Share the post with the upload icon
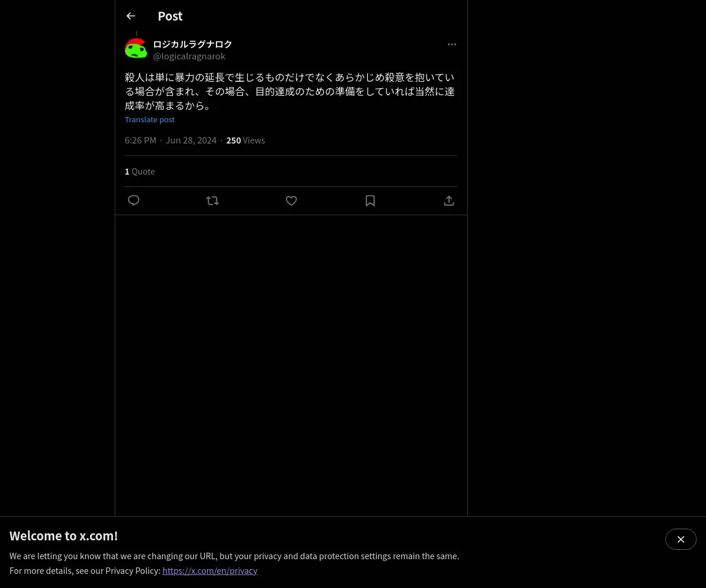The height and width of the screenshot is (588, 706). coord(449,201)
